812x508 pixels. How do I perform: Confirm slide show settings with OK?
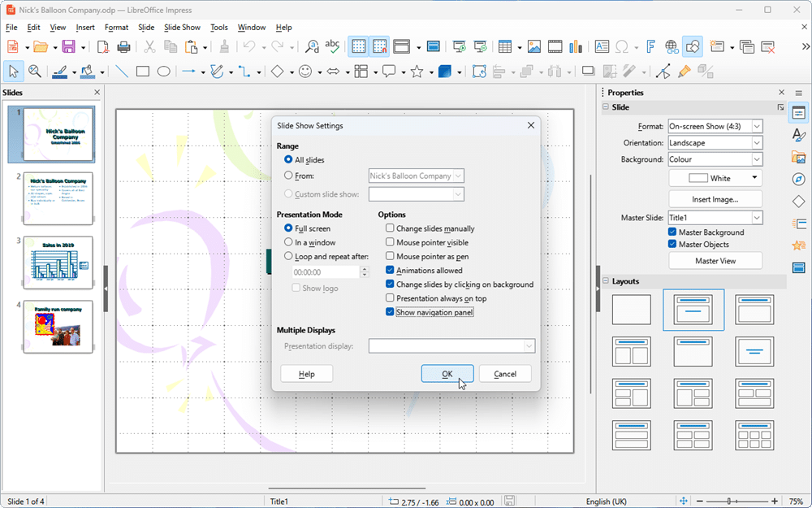tap(447, 373)
